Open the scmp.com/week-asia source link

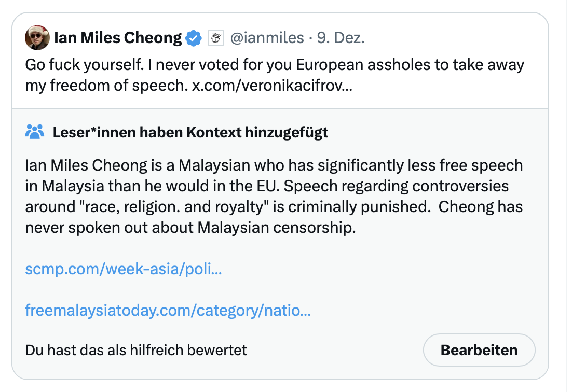coord(124,269)
